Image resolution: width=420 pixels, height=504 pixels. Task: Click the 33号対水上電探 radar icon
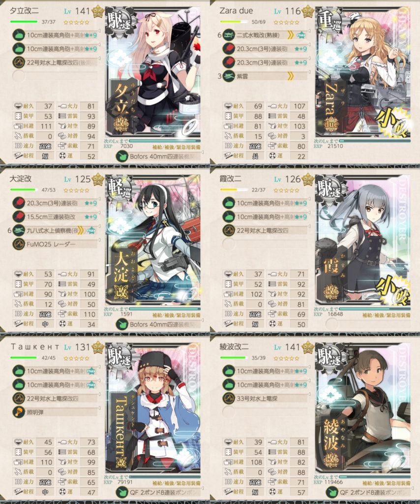pyautogui.click(x=229, y=399)
